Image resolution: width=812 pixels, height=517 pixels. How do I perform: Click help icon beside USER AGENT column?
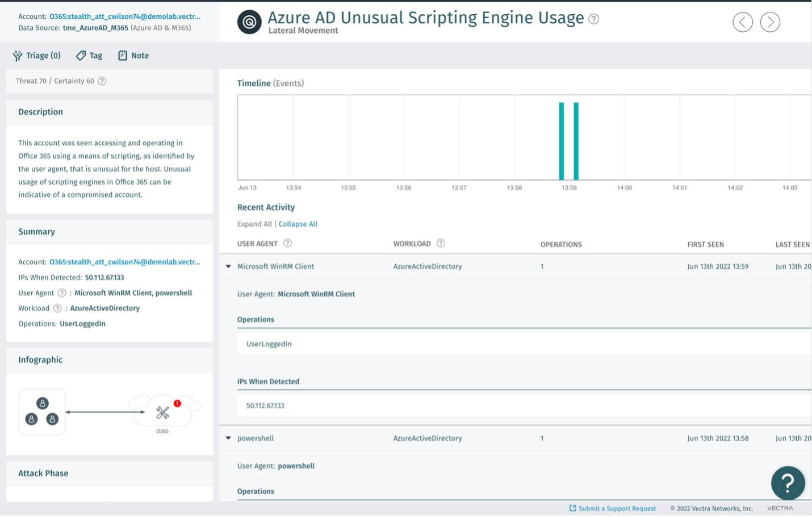(287, 243)
